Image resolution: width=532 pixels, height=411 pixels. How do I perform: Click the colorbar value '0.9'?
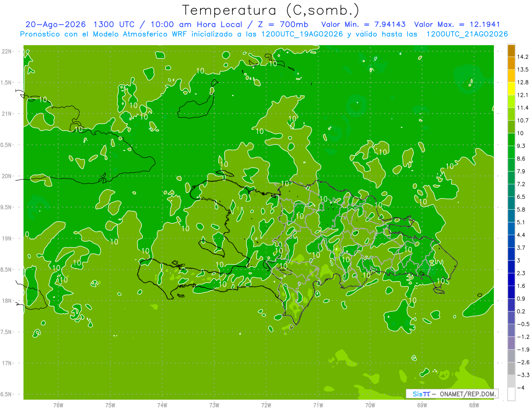coord(521,299)
